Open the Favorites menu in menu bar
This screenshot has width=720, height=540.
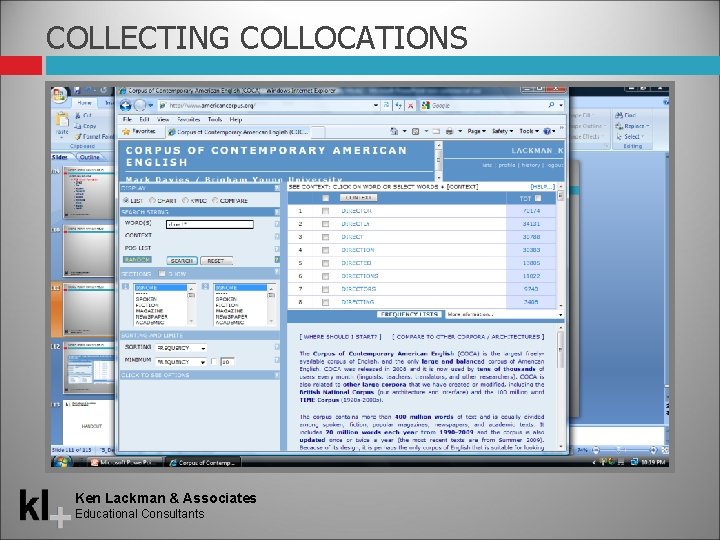pyautogui.click(x=188, y=119)
